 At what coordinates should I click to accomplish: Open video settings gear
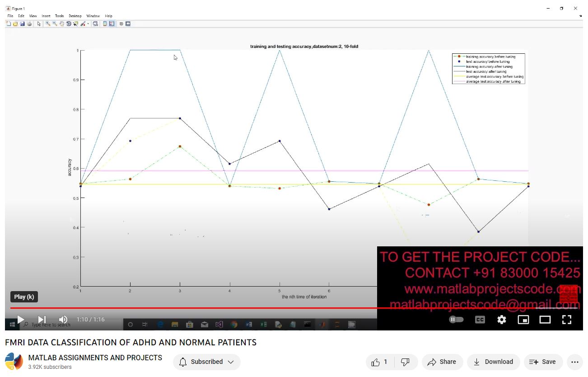pos(501,320)
